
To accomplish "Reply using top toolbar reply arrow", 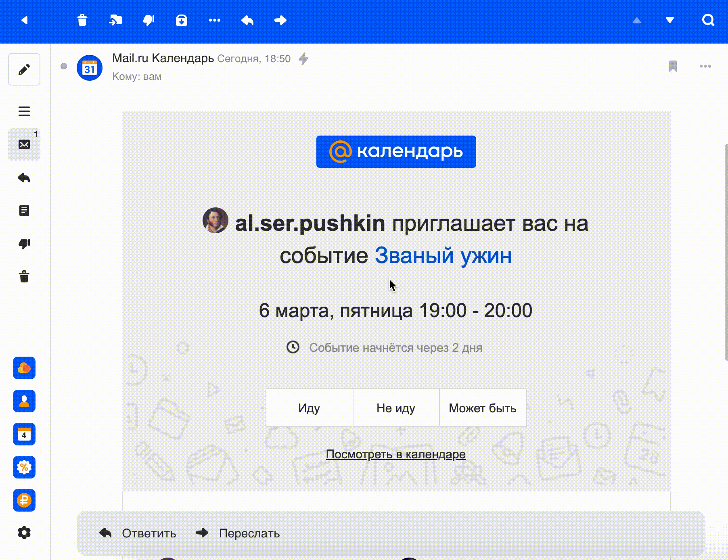I will (x=247, y=20).
